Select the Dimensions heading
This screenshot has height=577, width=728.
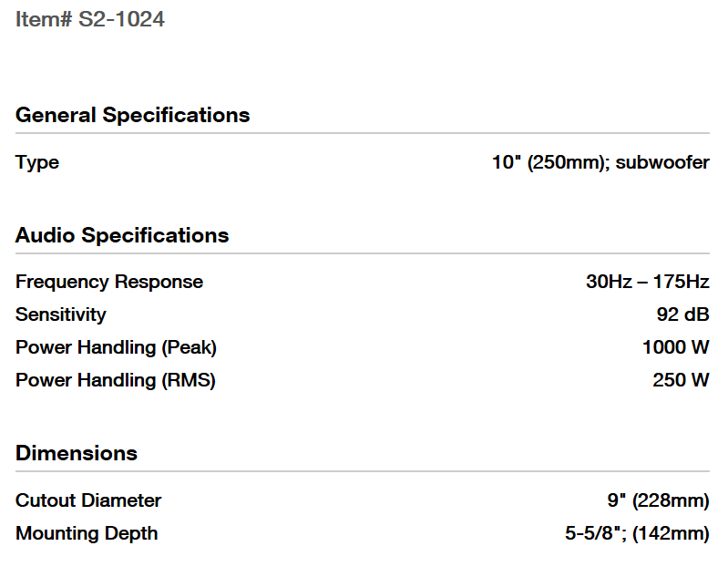click(x=77, y=453)
